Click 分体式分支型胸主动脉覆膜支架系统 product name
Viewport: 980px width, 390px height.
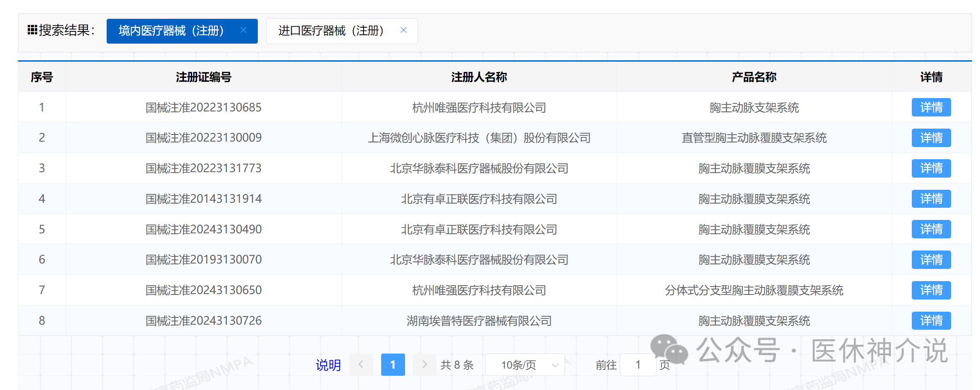[754, 290]
